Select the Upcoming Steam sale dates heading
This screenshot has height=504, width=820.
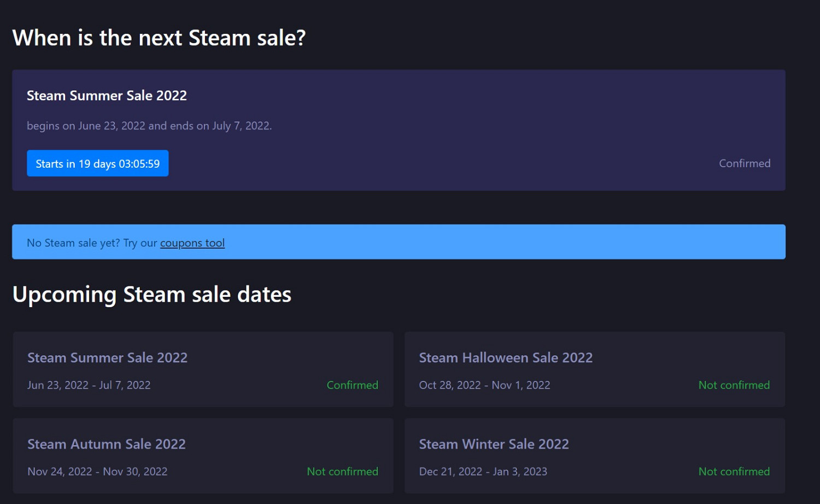[x=152, y=294]
